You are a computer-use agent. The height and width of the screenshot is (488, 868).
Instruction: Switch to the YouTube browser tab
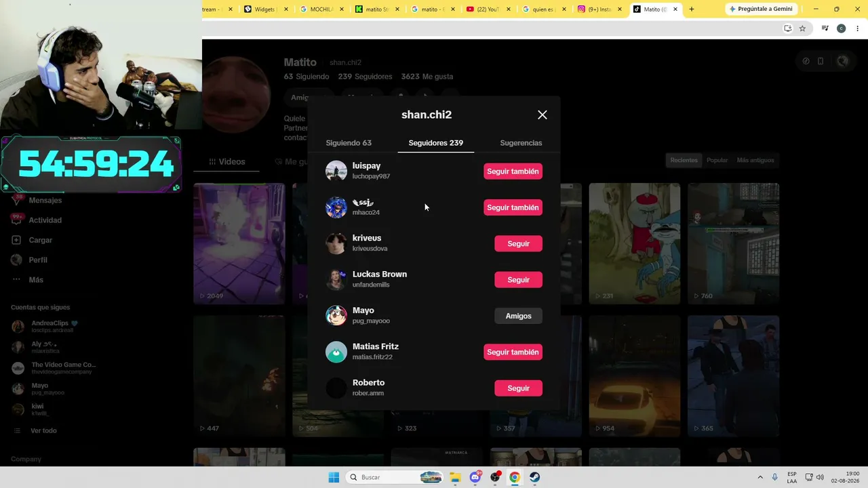488,9
